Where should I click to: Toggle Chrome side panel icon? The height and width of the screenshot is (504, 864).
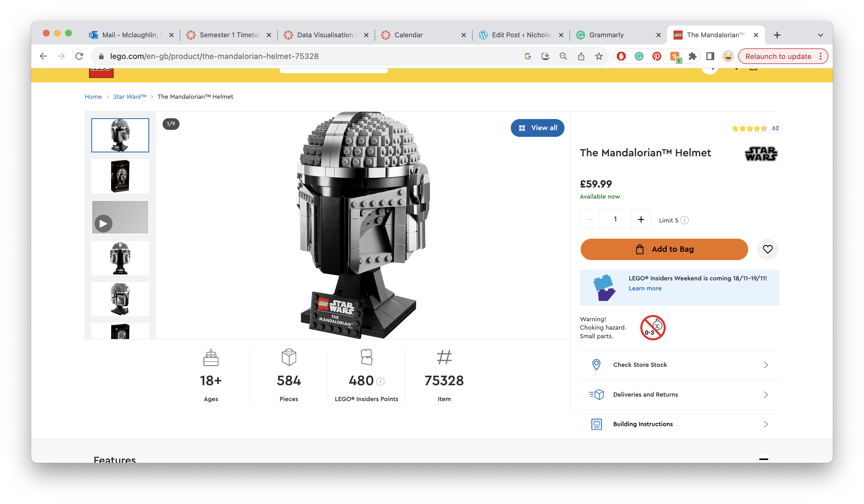710,56
